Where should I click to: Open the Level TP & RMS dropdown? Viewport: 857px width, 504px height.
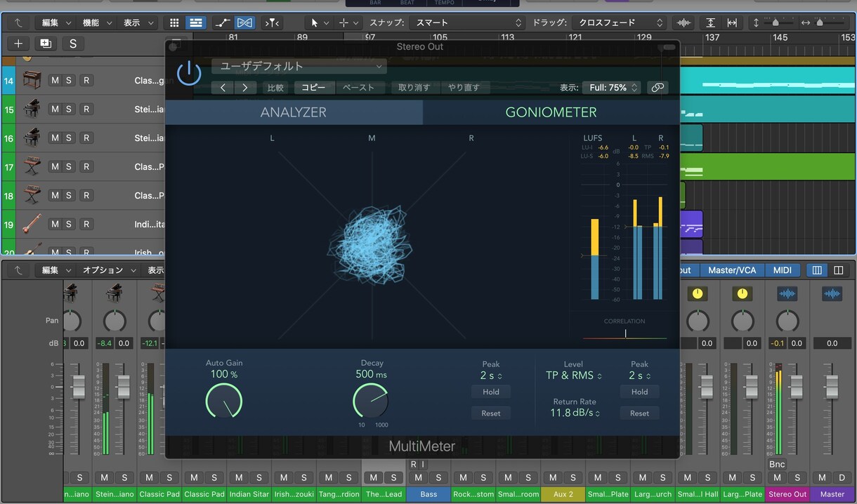click(574, 376)
